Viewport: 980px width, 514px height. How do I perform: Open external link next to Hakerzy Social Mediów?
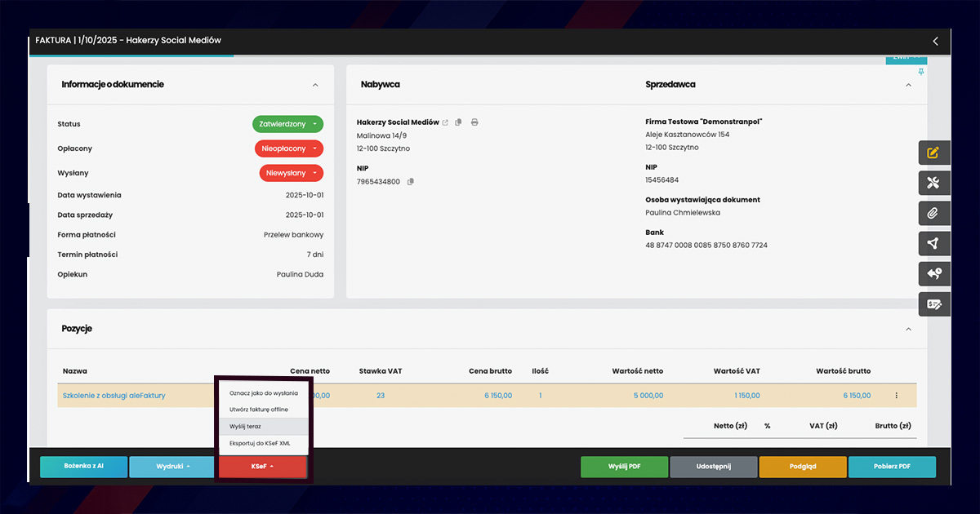pyautogui.click(x=445, y=122)
